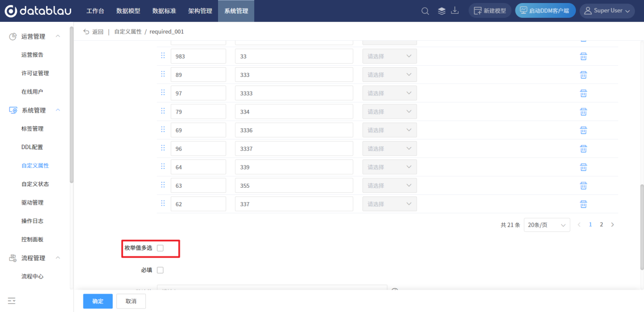Viewport: 644px width, 312px height.
Task: Open 驱动管理 in the sidebar
Action: tap(32, 203)
